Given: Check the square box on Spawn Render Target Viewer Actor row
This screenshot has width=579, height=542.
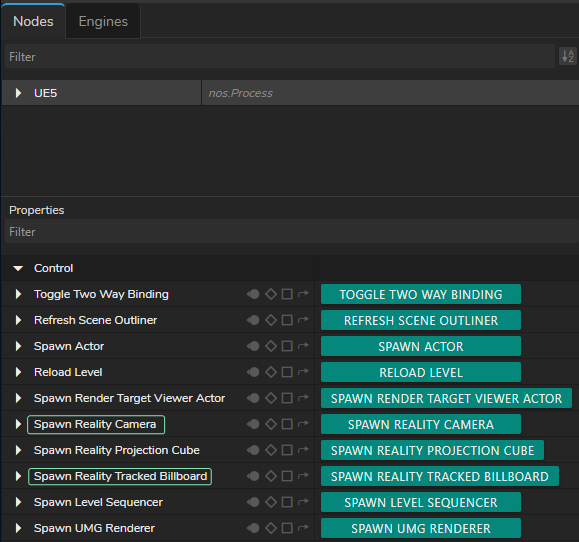Looking at the screenshot, I should point(287,398).
